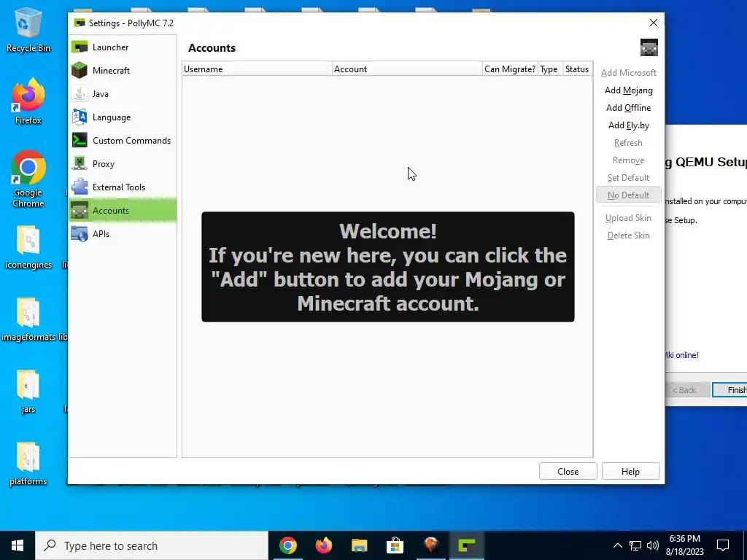
Task: Open the Windows Start menu
Action: [x=18, y=545]
